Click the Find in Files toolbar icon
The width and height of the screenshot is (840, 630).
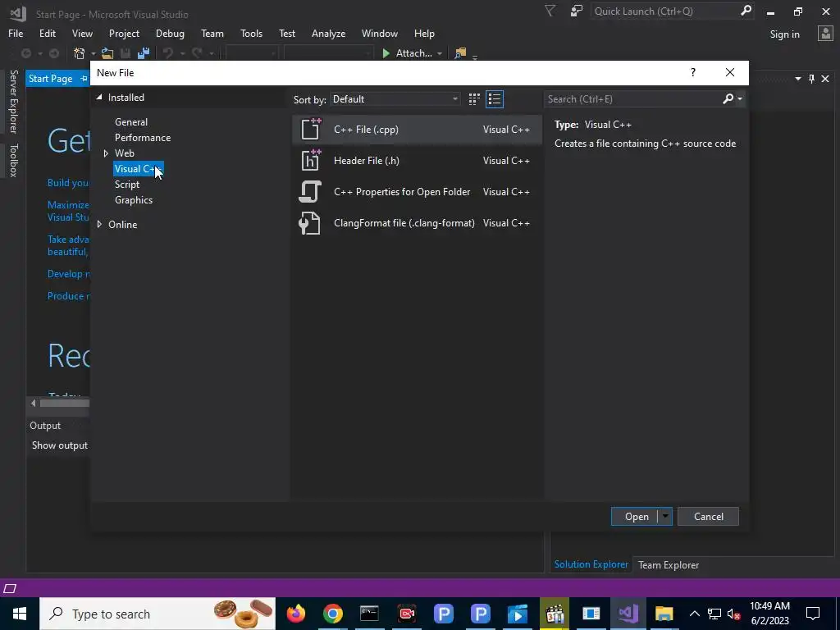460,53
